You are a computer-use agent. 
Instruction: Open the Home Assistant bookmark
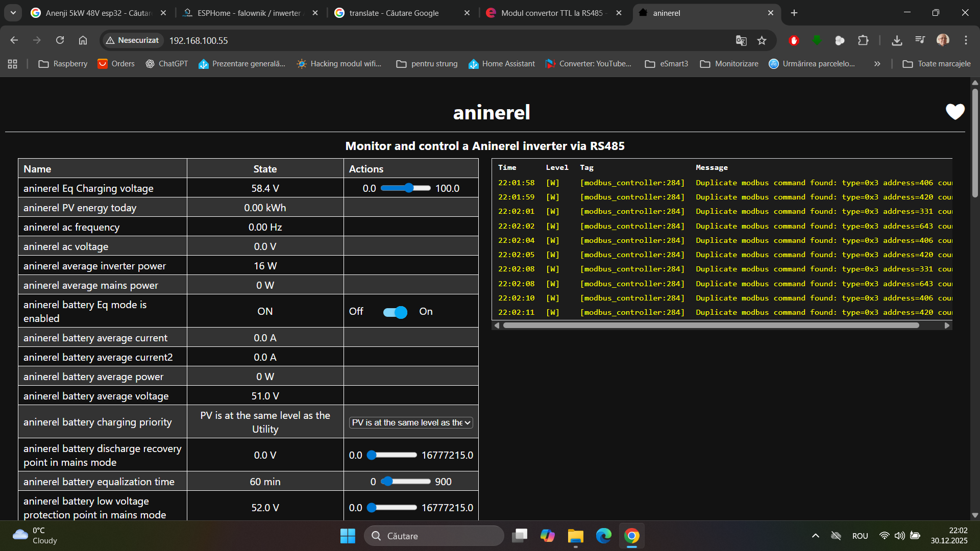(502, 64)
